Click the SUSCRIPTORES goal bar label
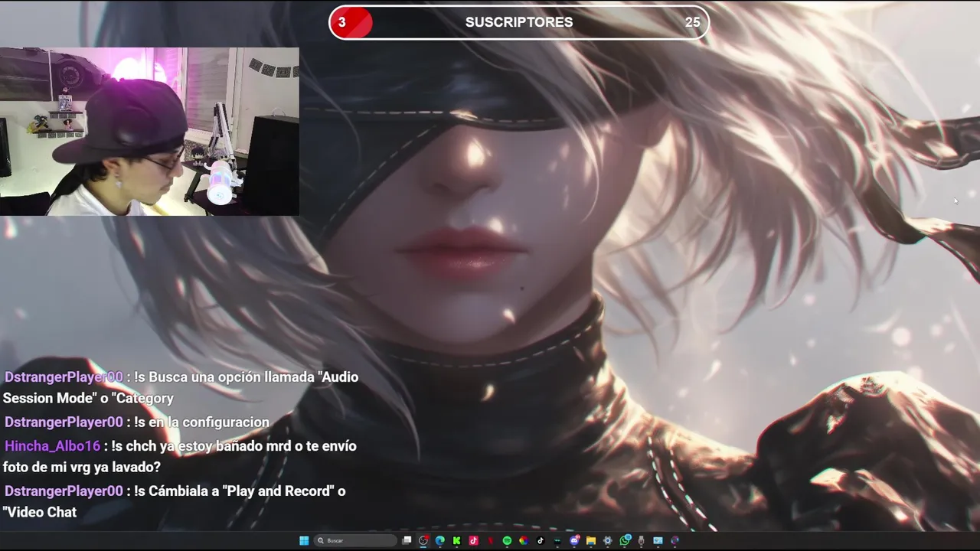Viewport: 980px width, 551px height. (x=519, y=22)
